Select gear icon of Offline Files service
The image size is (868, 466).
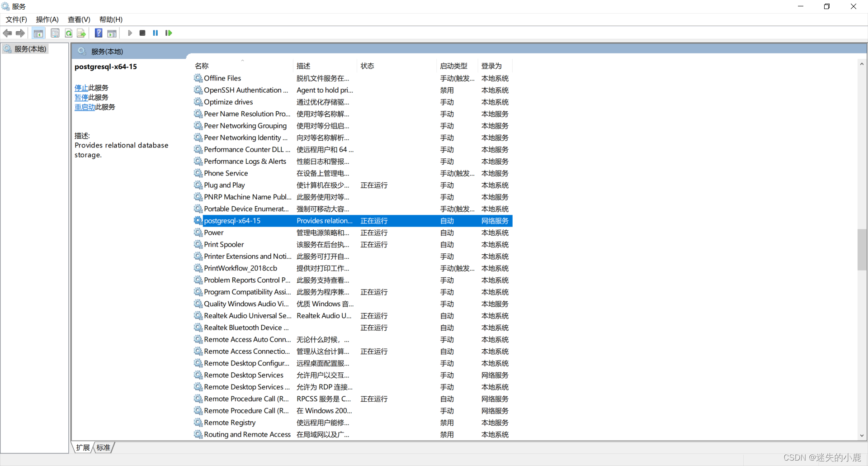click(198, 78)
